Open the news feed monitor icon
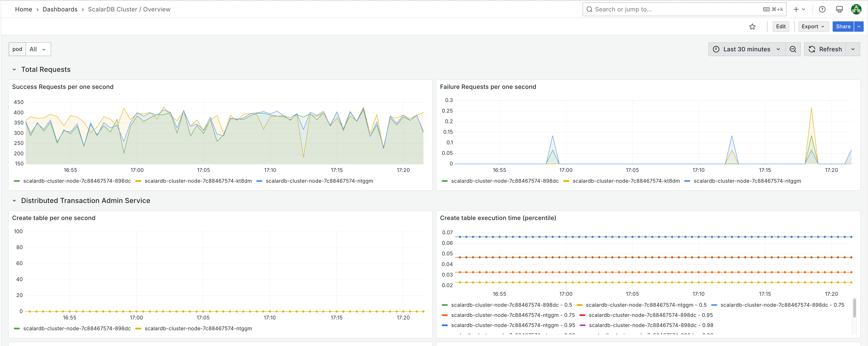The image size is (868, 346). click(839, 9)
